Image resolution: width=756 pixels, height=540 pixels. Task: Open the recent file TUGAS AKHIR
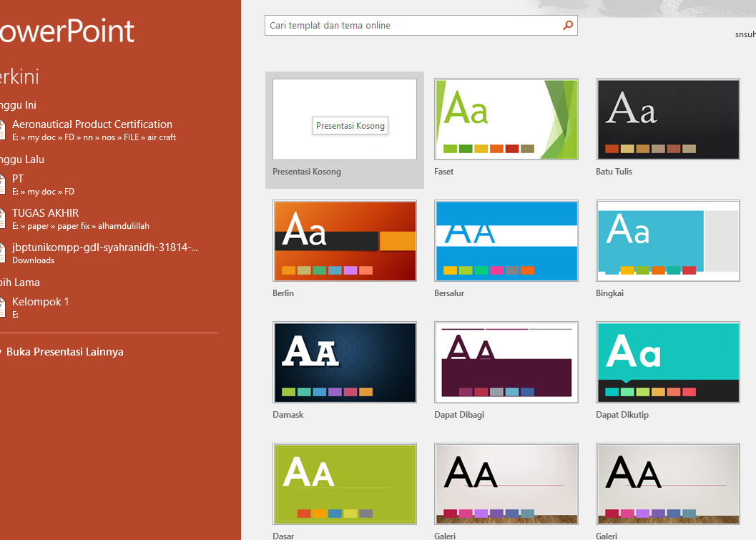point(45,212)
